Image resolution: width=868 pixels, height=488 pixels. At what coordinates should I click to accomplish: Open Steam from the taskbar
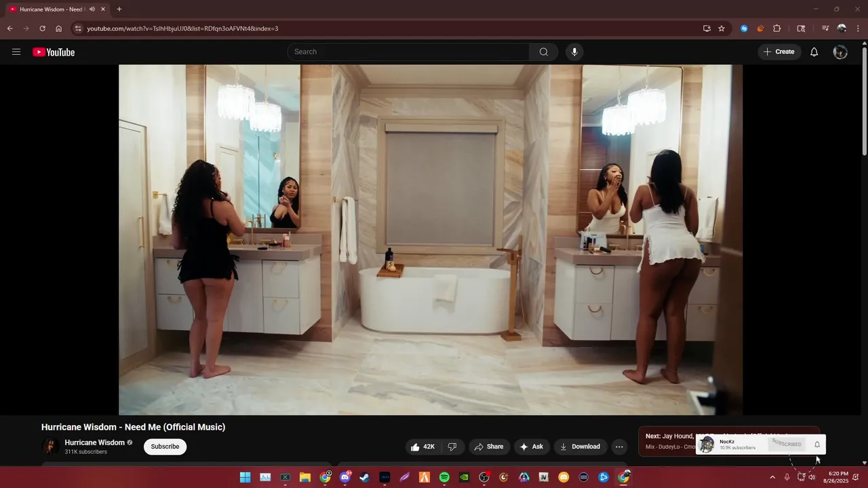[x=364, y=477]
